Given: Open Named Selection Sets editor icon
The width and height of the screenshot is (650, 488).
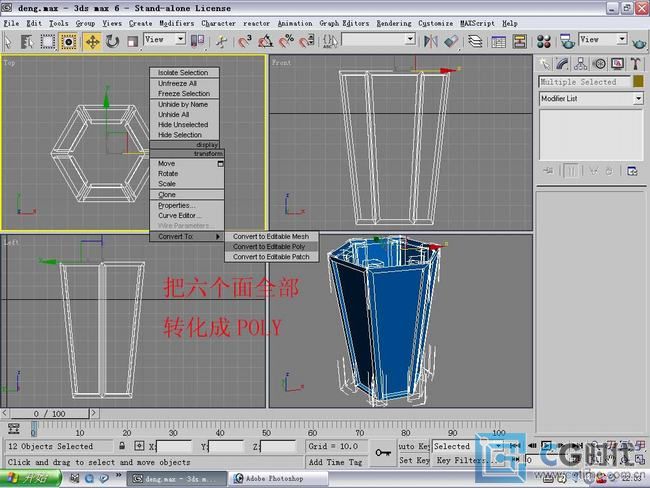Looking at the screenshot, I should [x=330, y=41].
